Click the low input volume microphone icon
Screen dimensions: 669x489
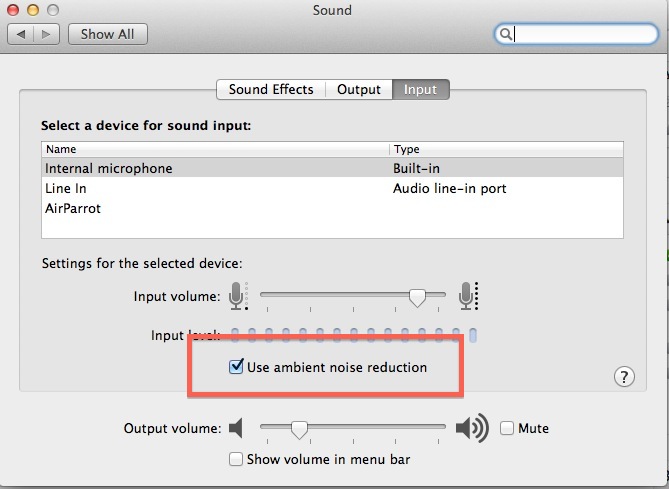238,296
